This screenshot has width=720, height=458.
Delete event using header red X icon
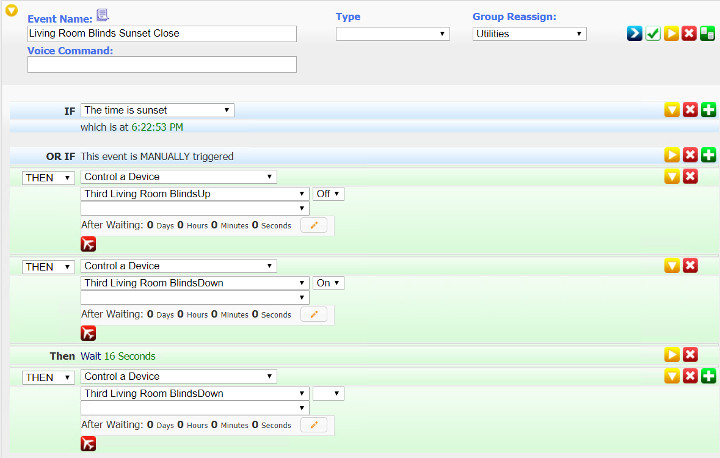tap(690, 33)
